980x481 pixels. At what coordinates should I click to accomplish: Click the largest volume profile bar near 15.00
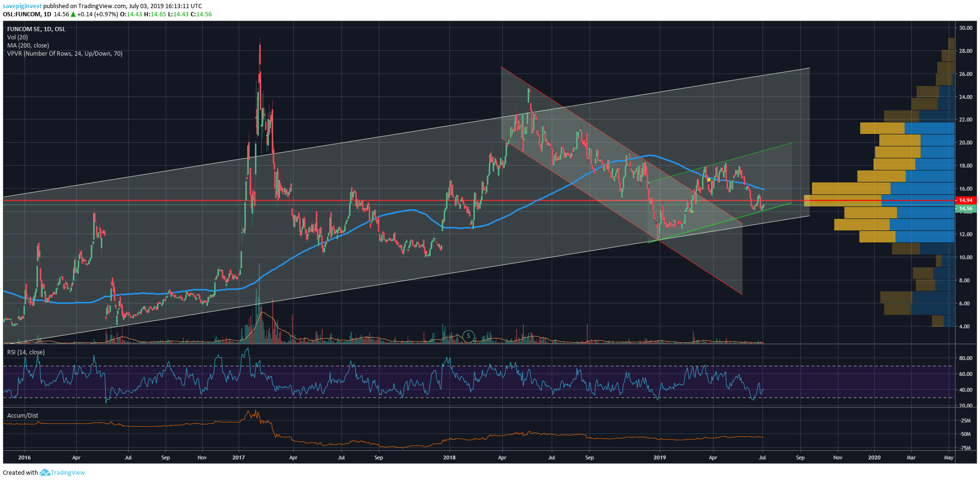(x=879, y=200)
